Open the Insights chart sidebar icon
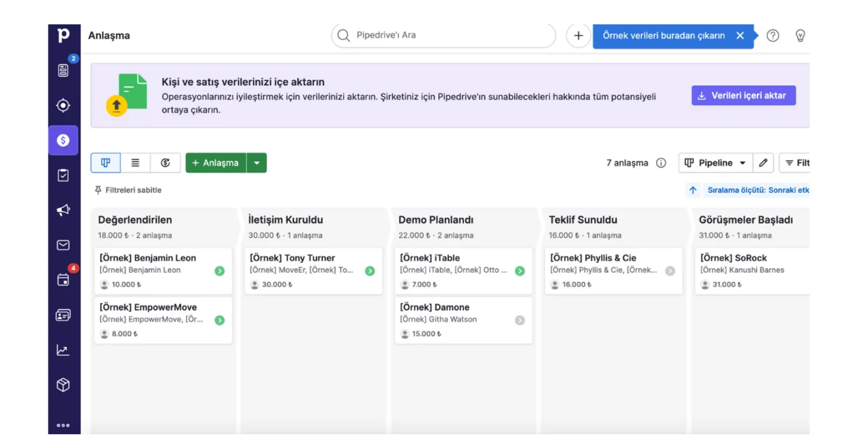Screen dimensions: 868x445 click(x=63, y=350)
